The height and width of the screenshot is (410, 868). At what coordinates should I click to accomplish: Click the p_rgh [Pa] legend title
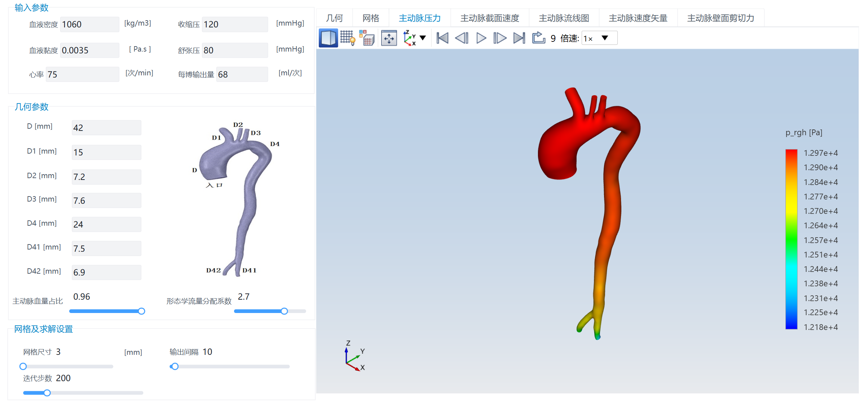pyautogui.click(x=804, y=133)
